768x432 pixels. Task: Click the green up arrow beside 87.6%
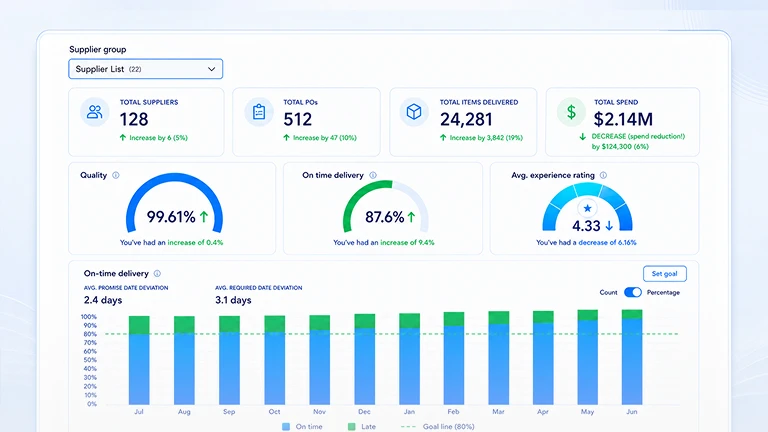click(x=411, y=216)
